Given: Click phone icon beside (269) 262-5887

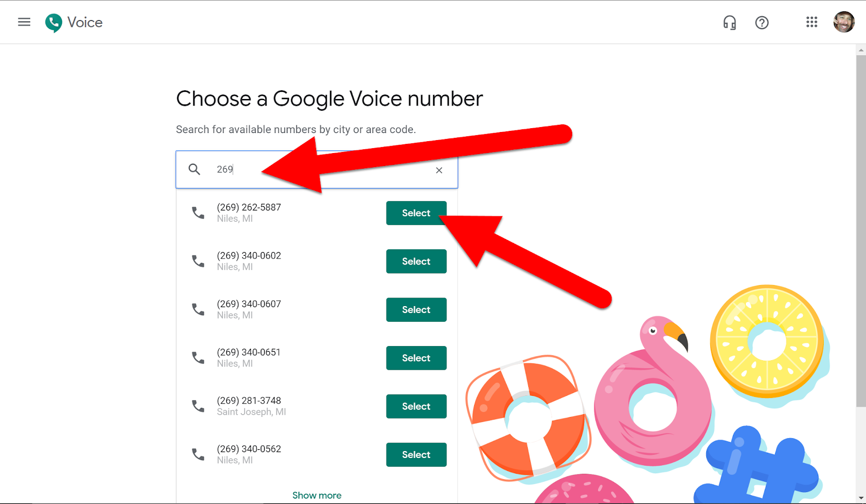Looking at the screenshot, I should [x=198, y=213].
